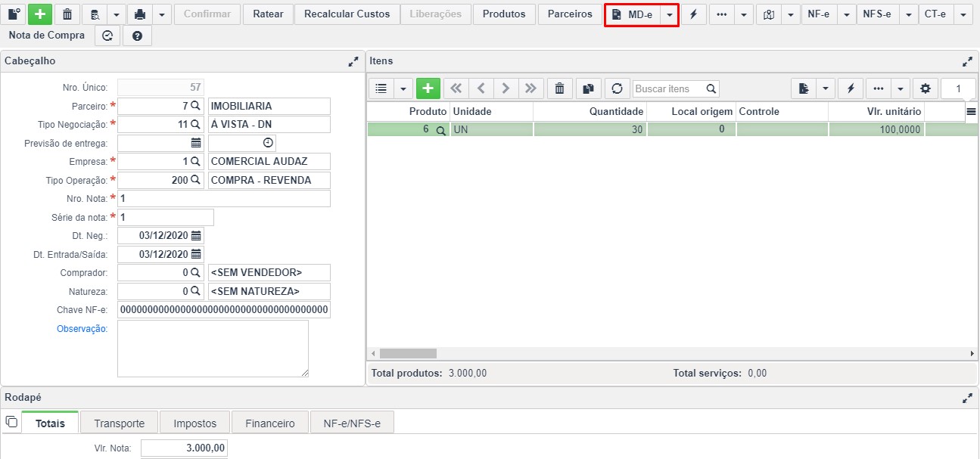Viewport: 980px width, 459px height.
Task: Open the column menu icon at grid header
Action: (x=972, y=111)
